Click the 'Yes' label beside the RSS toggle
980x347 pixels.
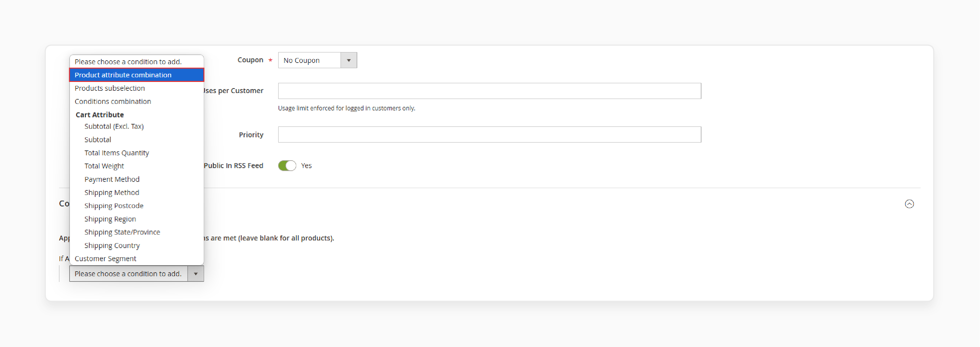point(306,166)
